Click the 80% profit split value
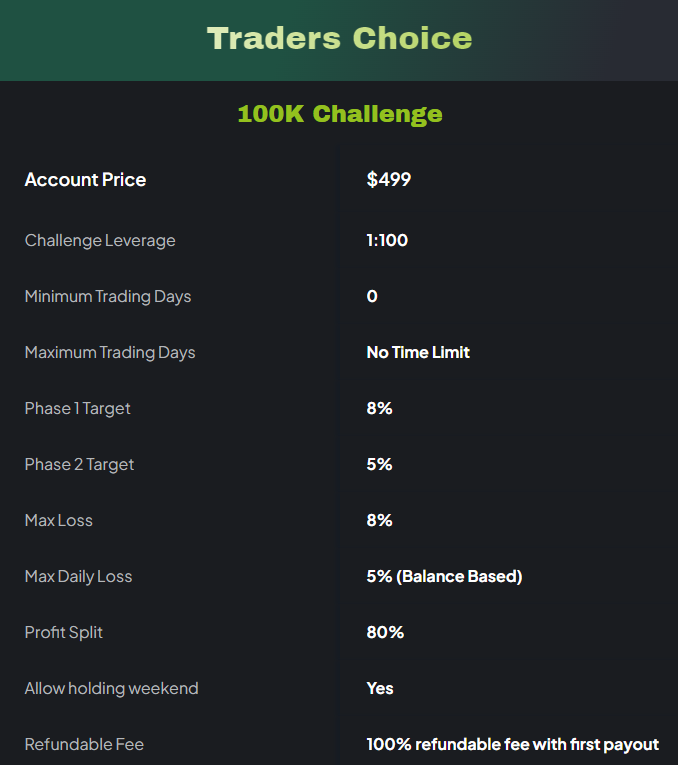The width and height of the screenshot is (678, 765). pyautogui.click(x=385, y=633)
